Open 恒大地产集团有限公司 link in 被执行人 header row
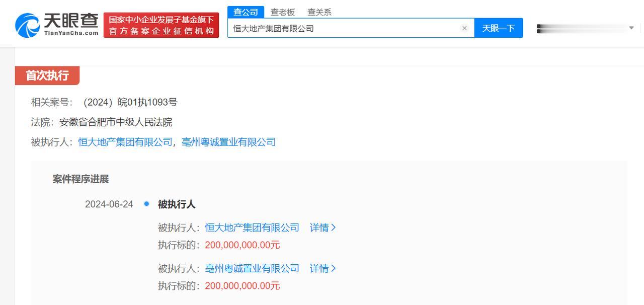The image size is (644, 305). click(x=125, y=142)
